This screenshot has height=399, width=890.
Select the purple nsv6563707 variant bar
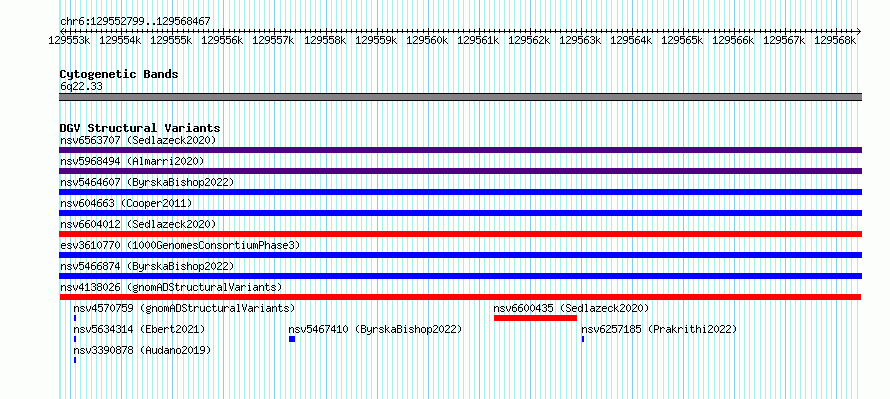pos(460,150)
